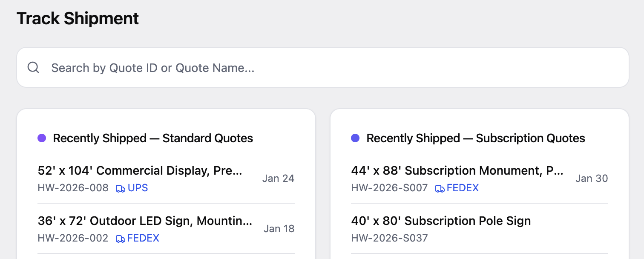This screenshot has width=644, height=259.
Task: Click the truck icon next to UPS
Action: point(121,188)
